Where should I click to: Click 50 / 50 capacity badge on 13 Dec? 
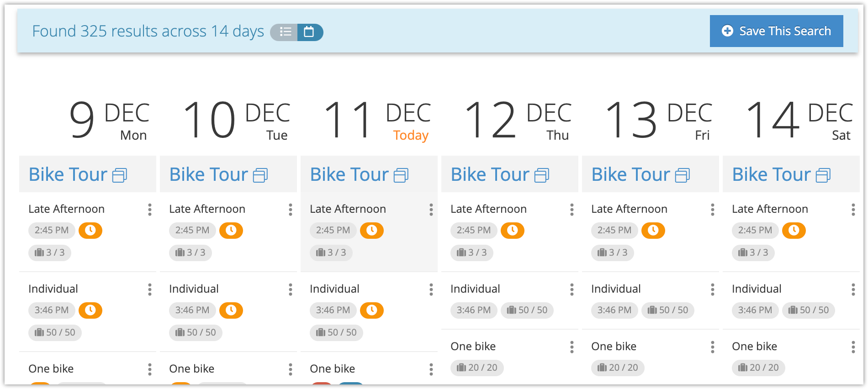point(668,310)
